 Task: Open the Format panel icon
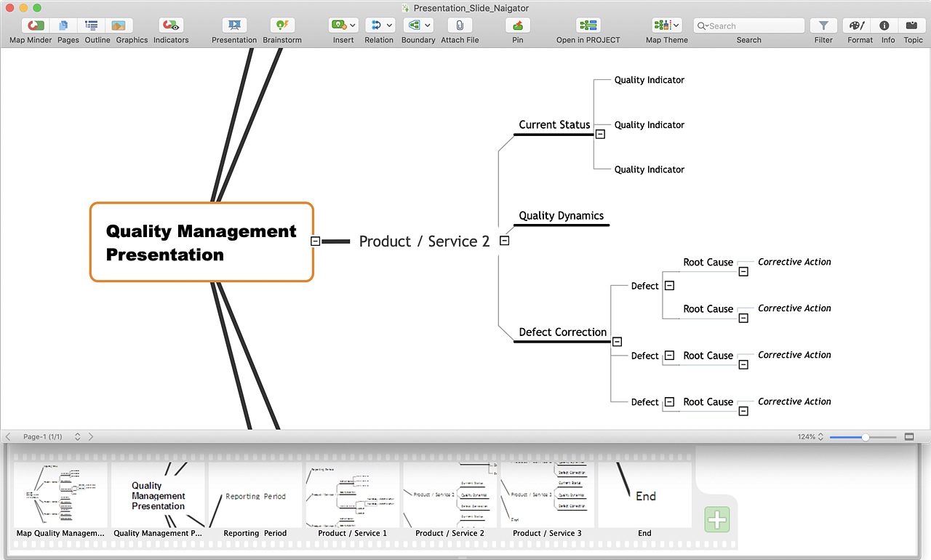pyautogui.click(x=859, y=25)
